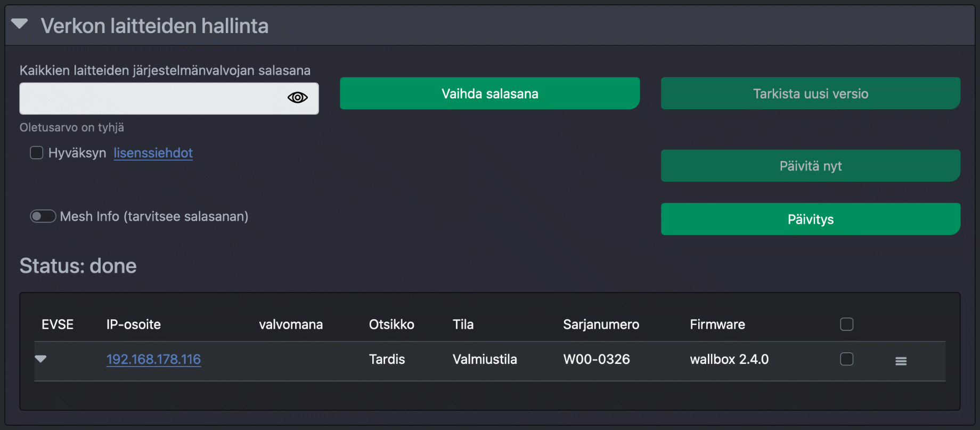The width and height of the screenshot is (980, 430).
Task: Click the IP-osoite column header
Action: pos(133,324)
